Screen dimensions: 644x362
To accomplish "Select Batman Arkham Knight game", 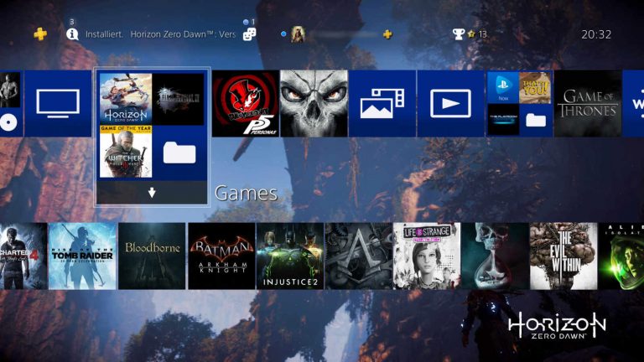I will (221, 256).
